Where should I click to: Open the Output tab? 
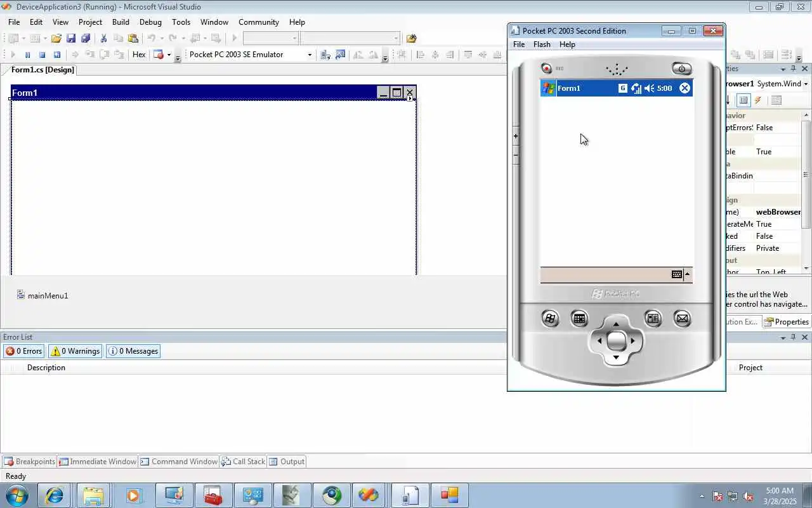pyautogui.click(x=287, y=462)
